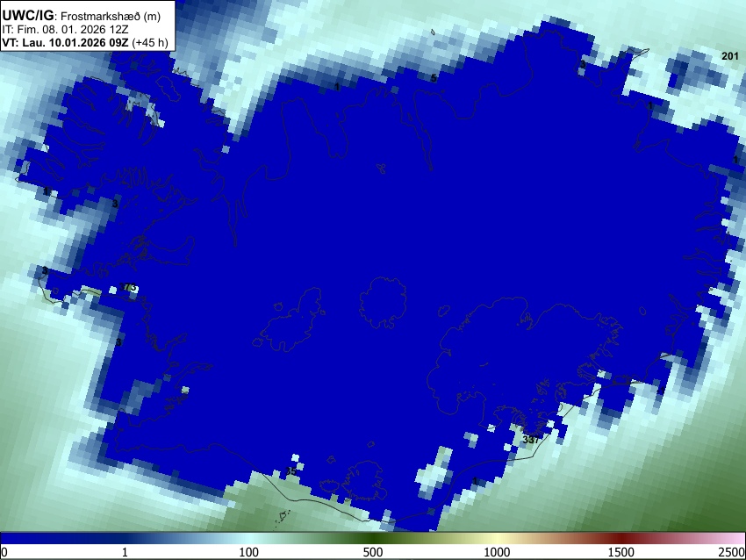Click the '2500' label on the color scale
Viewport: 746px width, 560px height.
[733, 552]
